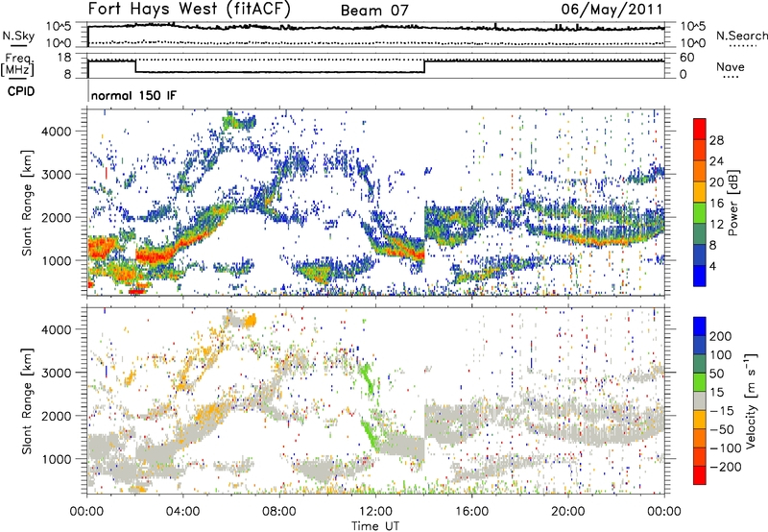
Task: Click the '16' label on Power color bar
Action: (716, 204)
